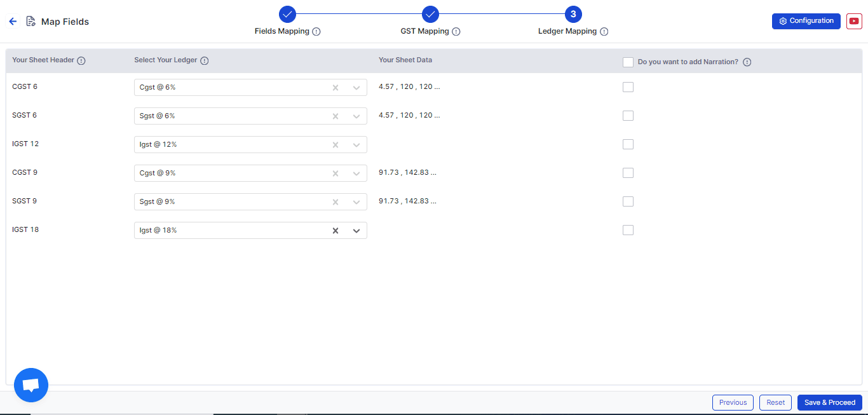Click the document icon next to Map Fields
The image size is (868, 415).
(31, 22)
